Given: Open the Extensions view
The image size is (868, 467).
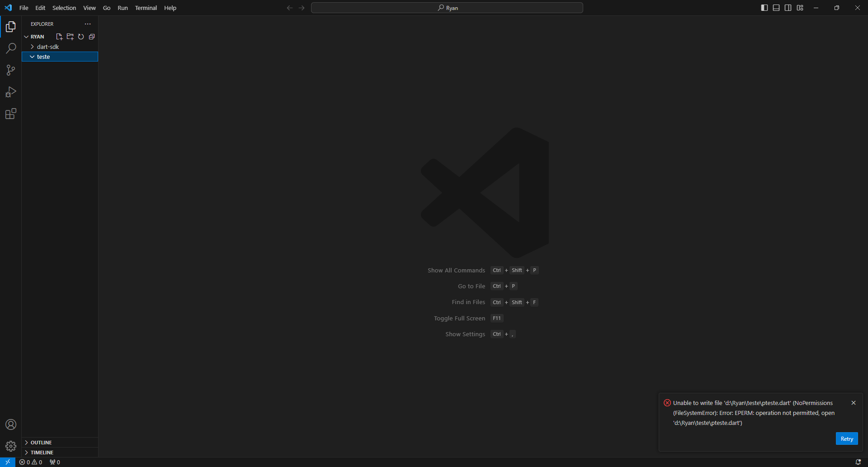Looking at the screenshot, I should (x=11, y=114).
